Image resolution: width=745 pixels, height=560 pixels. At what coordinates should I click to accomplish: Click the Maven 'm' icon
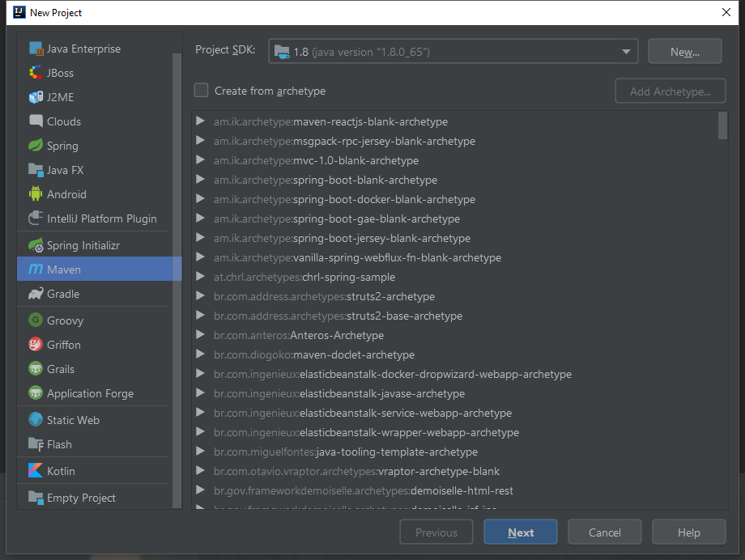pyautogui.click(x=36, y=269)
